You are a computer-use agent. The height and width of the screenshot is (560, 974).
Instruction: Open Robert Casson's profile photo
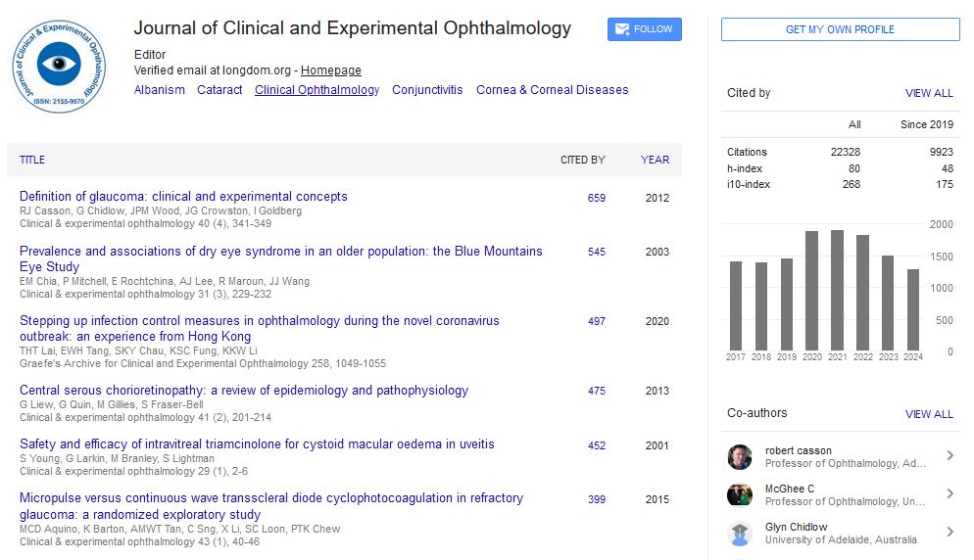[x=740, y=457]
